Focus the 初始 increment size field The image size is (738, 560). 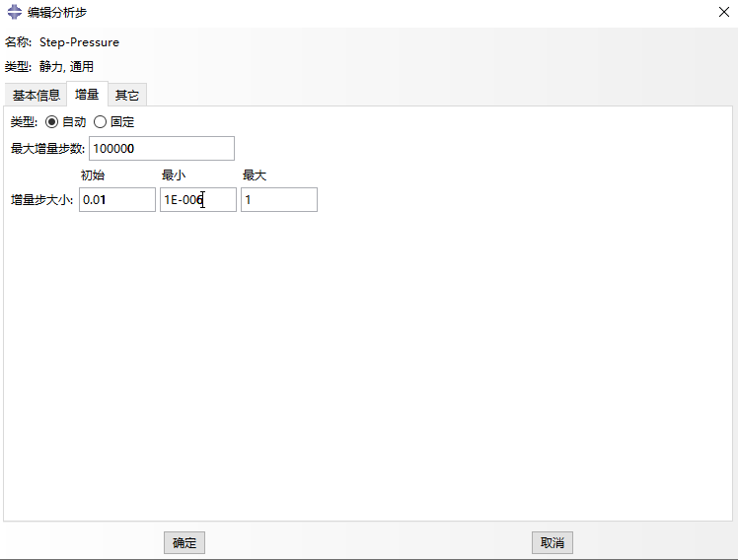point(117,200)
